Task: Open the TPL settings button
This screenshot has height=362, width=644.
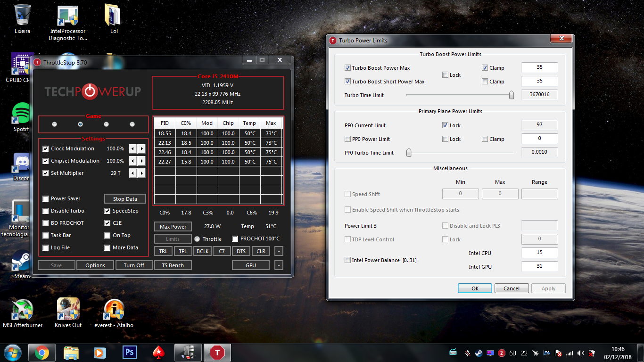Action: [x=183, y=251]
